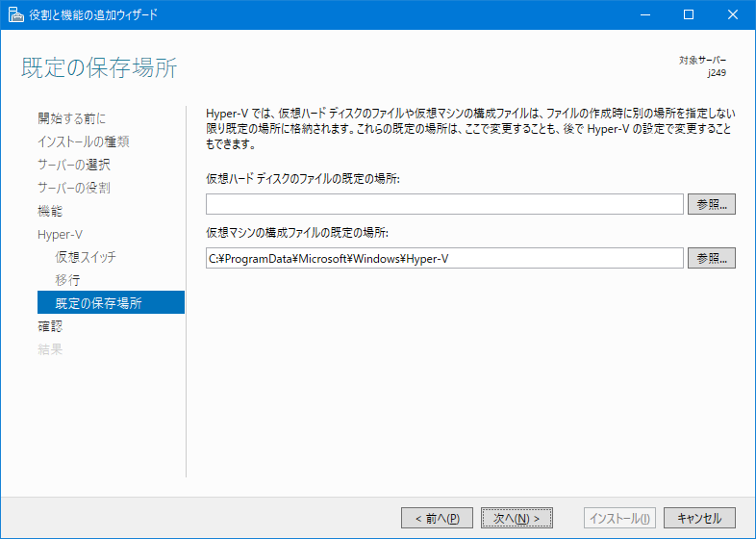Select the 機能 step in navigation
756x539 pixels.
tap(50, 211)
